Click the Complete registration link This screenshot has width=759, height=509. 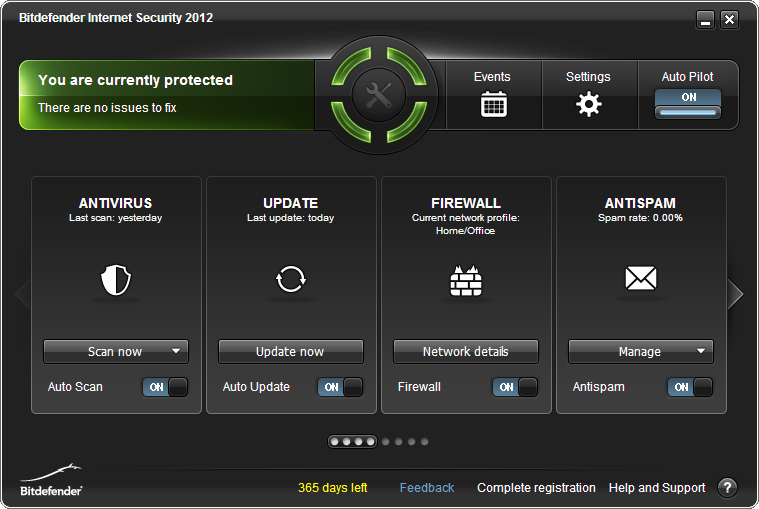click(x=536, y=488)
